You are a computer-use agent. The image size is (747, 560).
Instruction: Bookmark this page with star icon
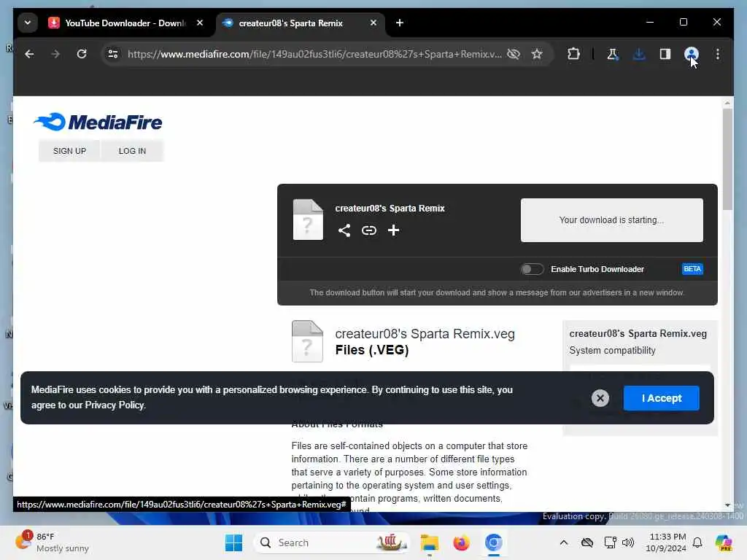click(538, 54)
